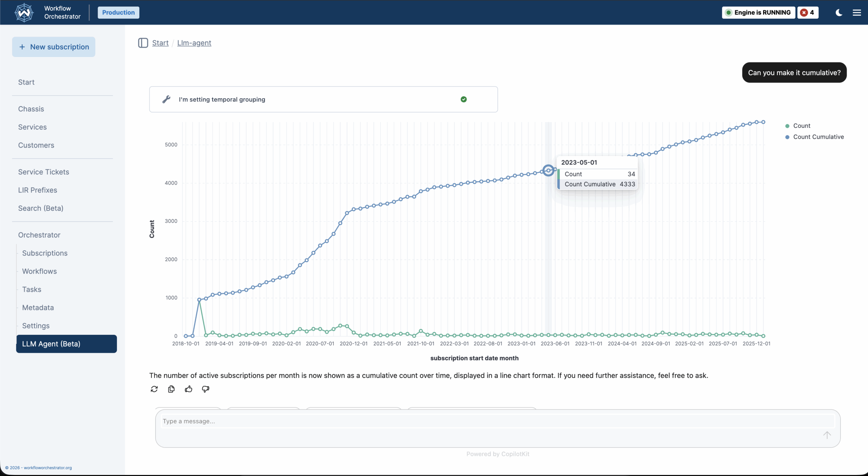Follow the Start breadcrumb link
The width and height of the screenshot is (868, 476).
[x=160, y=43]
